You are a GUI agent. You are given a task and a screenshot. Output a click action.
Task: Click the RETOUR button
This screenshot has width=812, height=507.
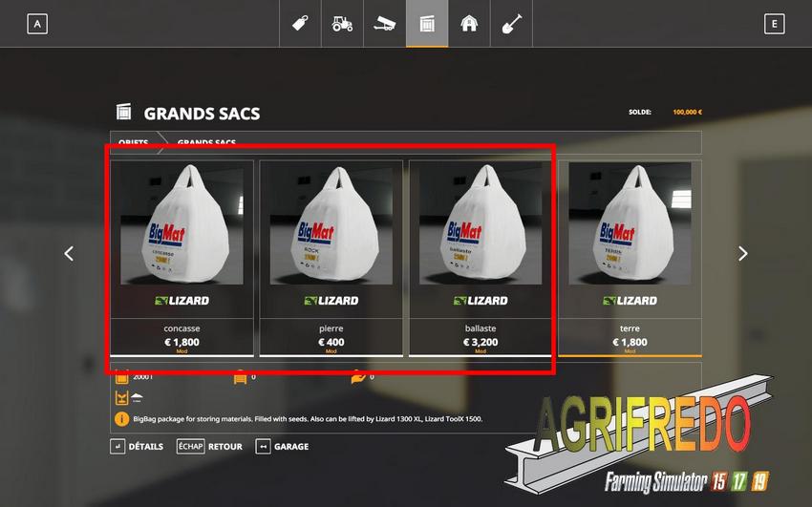coord(210,447)
